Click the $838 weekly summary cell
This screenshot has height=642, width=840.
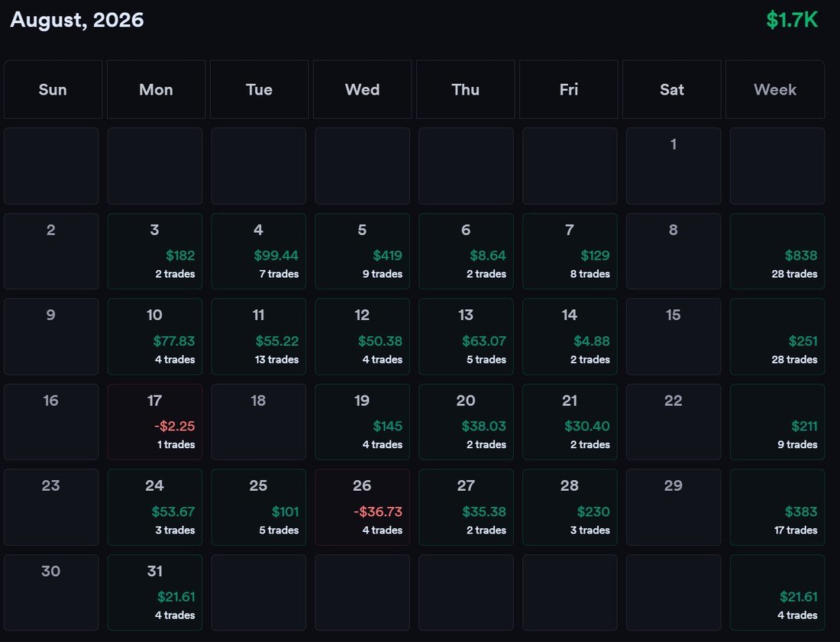[777, 251]
